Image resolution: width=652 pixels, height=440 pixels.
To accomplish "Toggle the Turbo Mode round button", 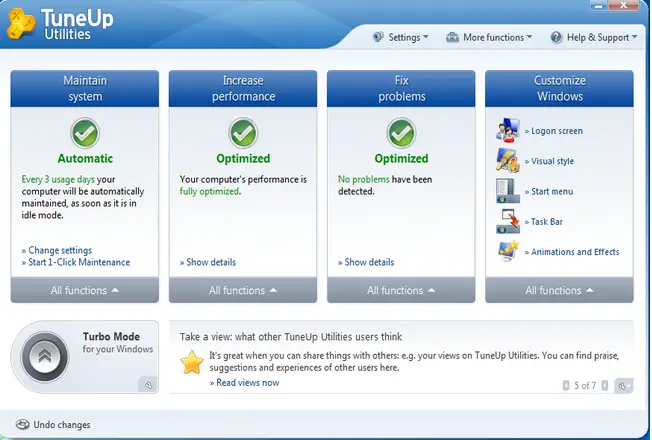I will tap(44, 356).
